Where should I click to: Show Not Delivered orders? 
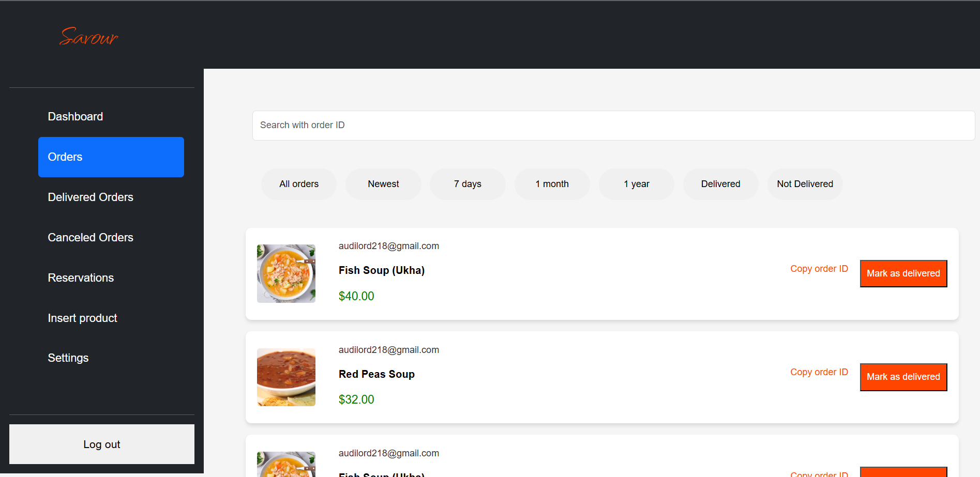[805, 183]
